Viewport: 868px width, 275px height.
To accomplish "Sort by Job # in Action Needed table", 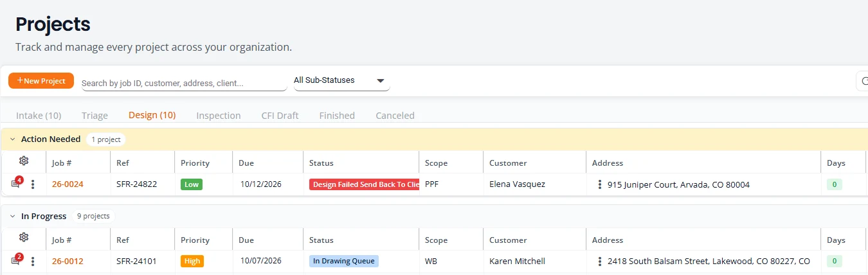I will click(62, 163).
